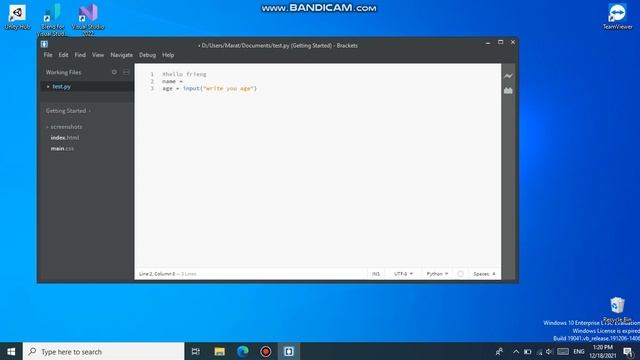Open clock and date in taskbar
The image size is (640, 360).
[x=603, y=351]
